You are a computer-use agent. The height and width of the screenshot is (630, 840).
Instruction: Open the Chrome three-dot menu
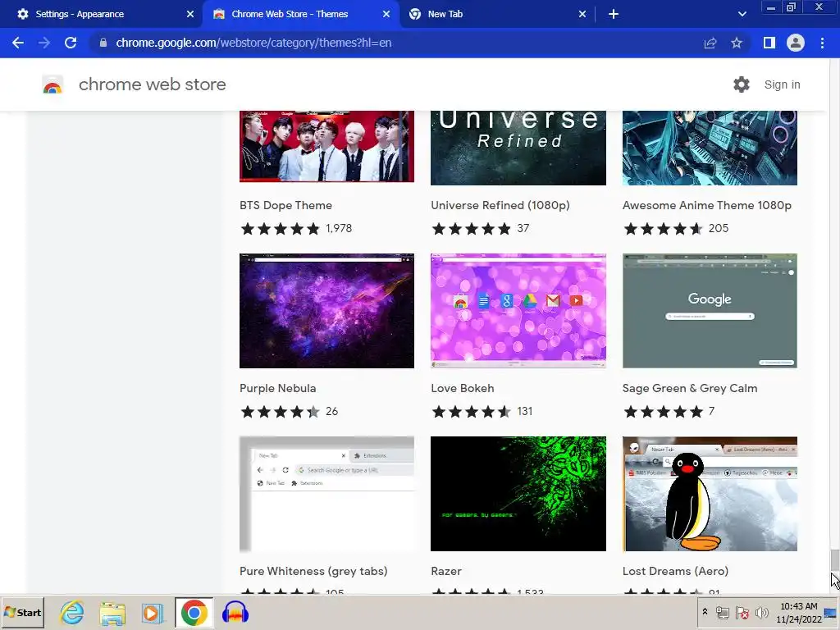[x=822, y=43]
